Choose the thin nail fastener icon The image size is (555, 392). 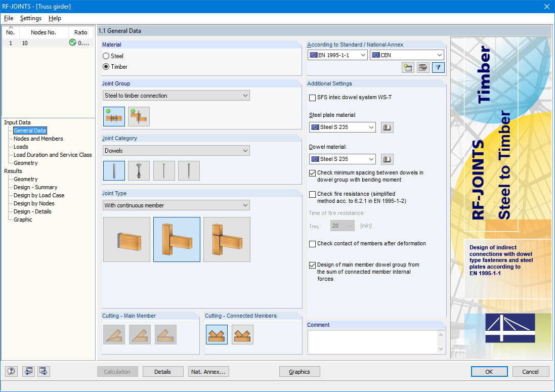tap(164, 170)
